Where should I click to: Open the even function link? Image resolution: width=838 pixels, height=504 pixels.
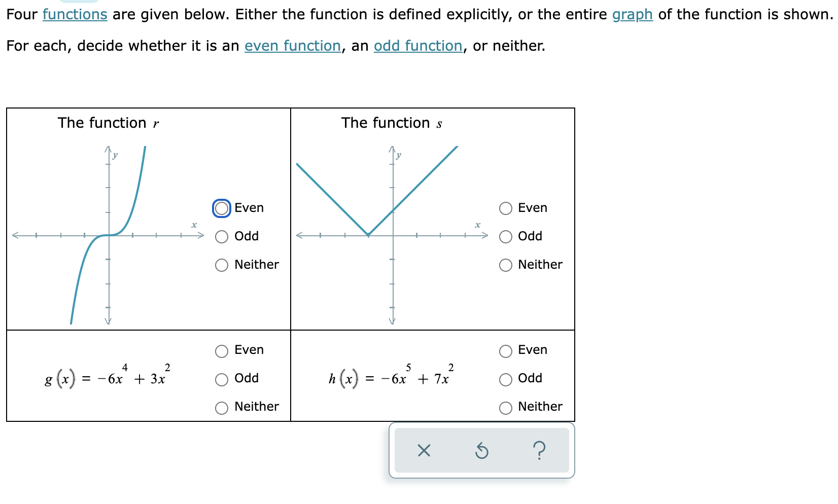[292, 46]
